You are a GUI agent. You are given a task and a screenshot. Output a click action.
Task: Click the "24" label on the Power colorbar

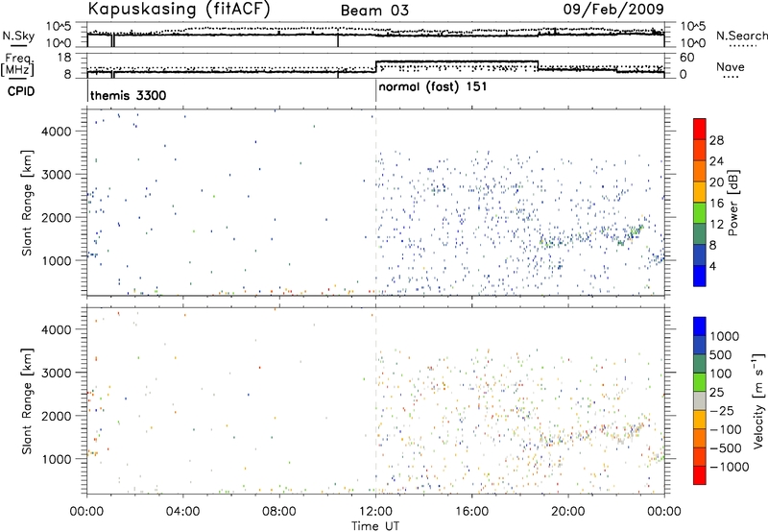(716, 161)
